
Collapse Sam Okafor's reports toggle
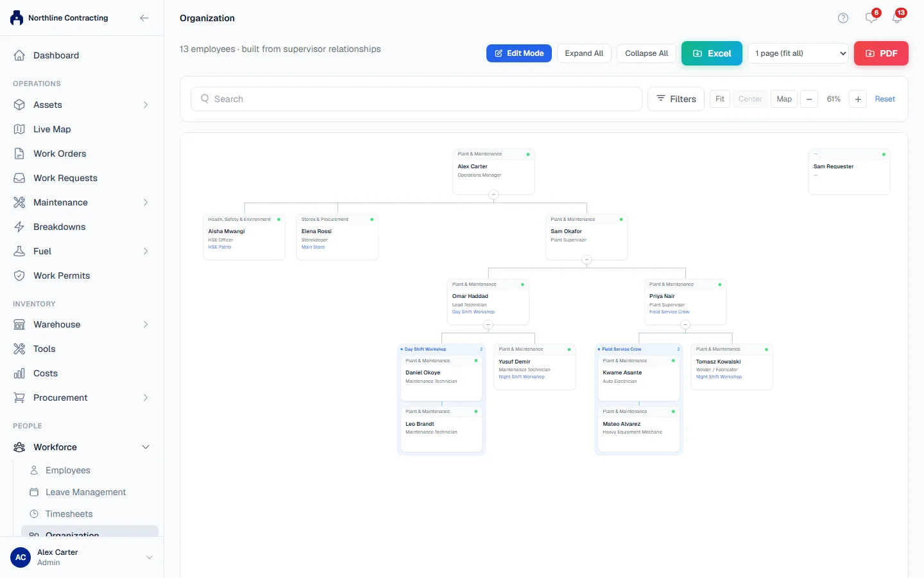[586, 260]
